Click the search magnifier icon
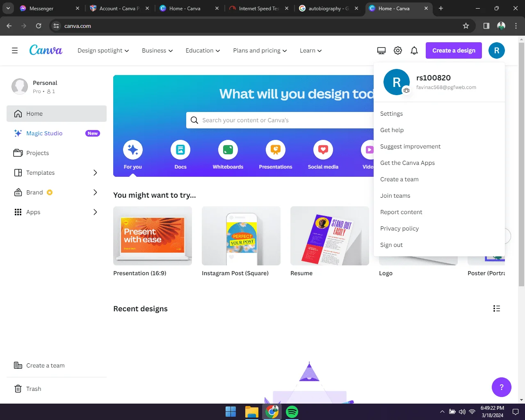The width and height of the screenshot is (525, 420). pyautogui.click(x=194, y=120)
